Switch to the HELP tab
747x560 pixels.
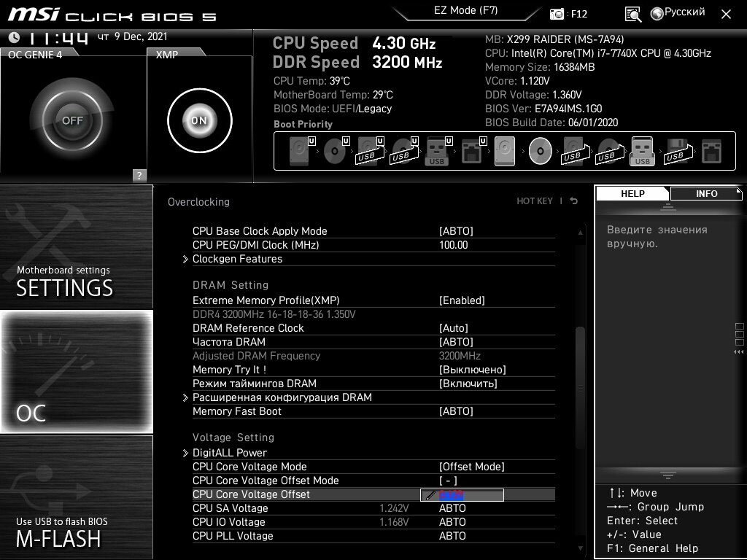[632, 193]
